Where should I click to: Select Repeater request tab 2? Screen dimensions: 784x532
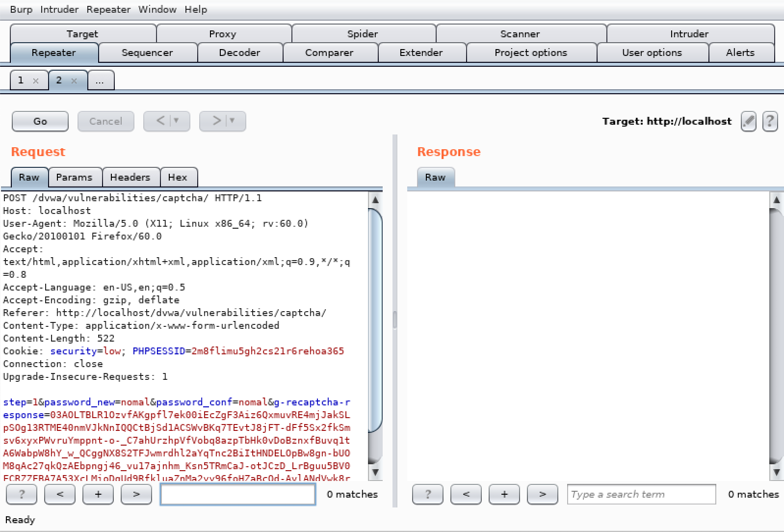[x=59, y=80]
